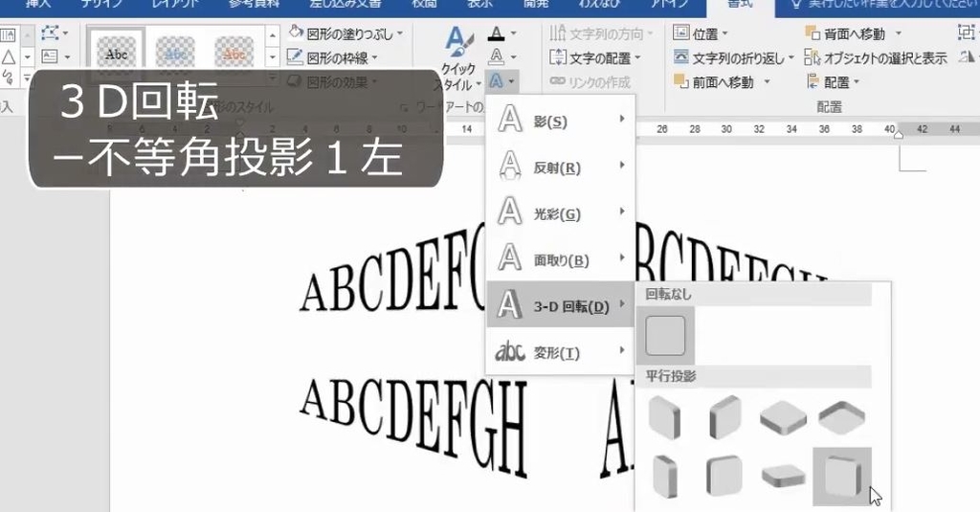Select the top-left ABCDEFG WordArt object
This screenshot has height=512, width=980.
(391, 270)
